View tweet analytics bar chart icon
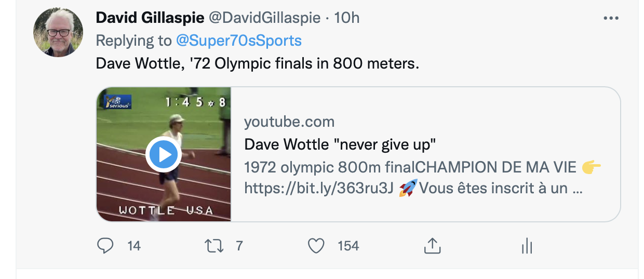This screenshot has width=644, height=279. 527,246
